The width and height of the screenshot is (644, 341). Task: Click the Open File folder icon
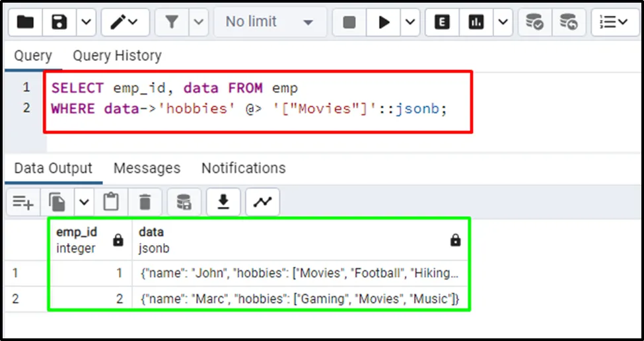26,22
